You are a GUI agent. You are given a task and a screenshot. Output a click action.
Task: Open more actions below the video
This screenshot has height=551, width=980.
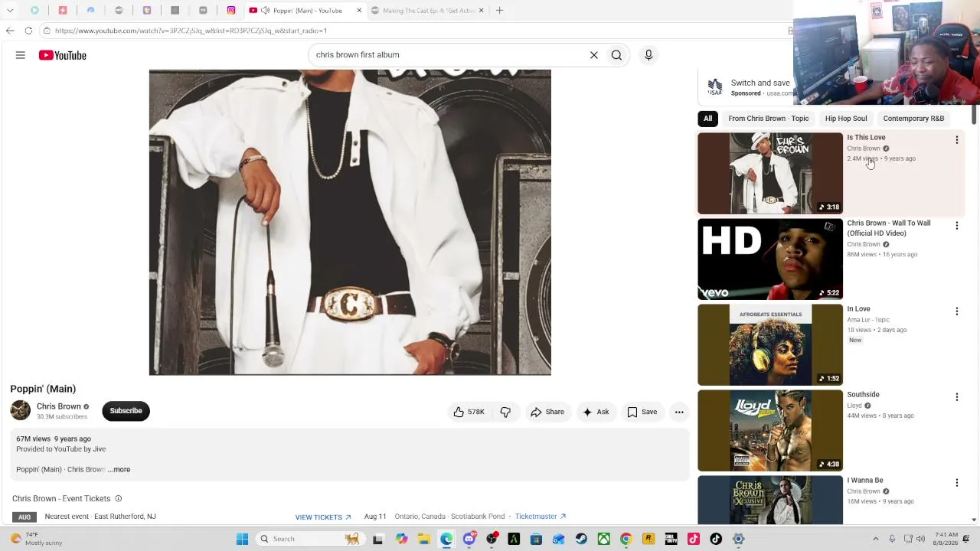pyautogui.click(x=679, y=412)
